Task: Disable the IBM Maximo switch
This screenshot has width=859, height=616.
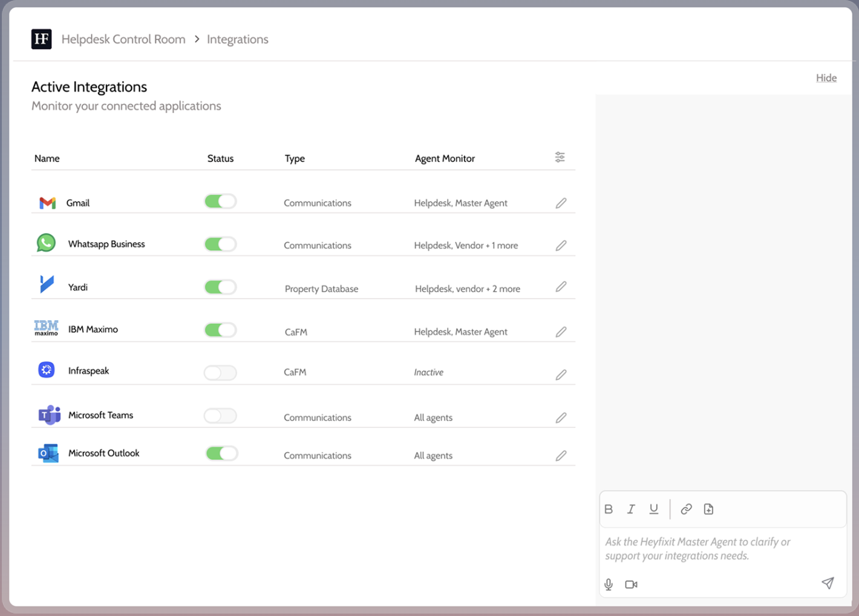Action: (220, 330)
